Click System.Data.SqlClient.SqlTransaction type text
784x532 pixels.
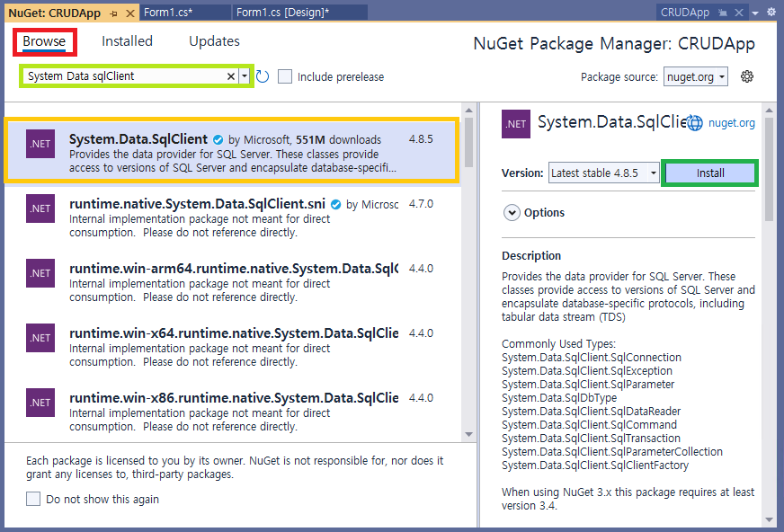(591, 438)
